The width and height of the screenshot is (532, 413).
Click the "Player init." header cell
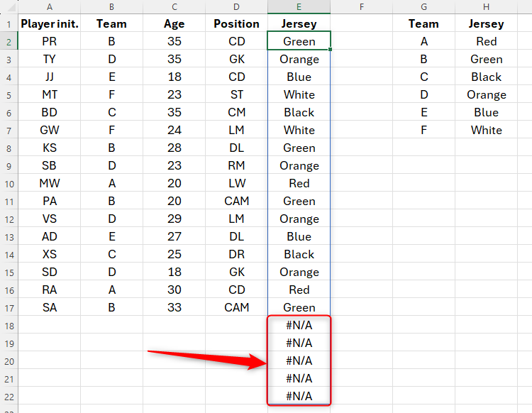[49, 23]
